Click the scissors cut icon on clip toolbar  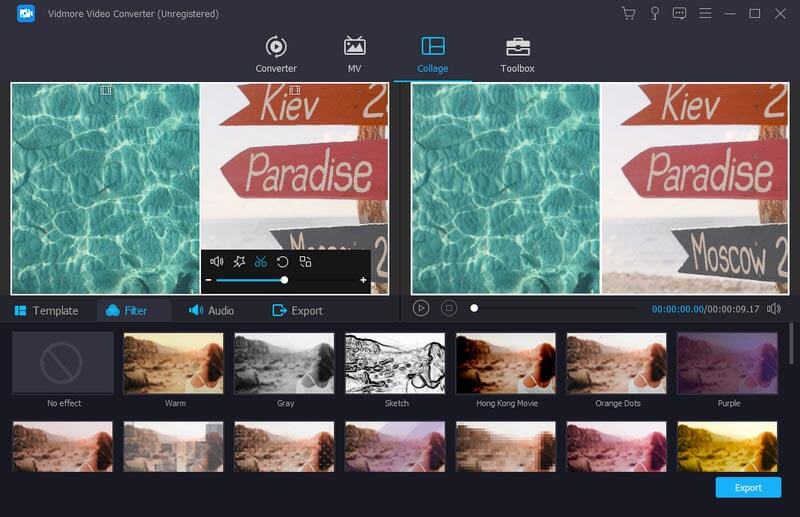260,262
